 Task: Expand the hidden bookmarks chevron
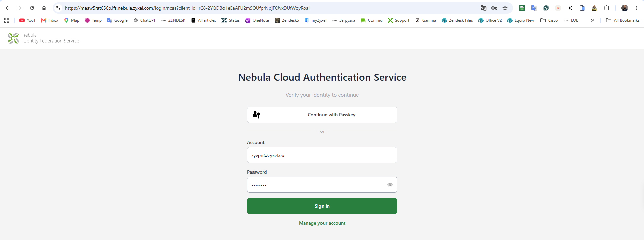[x=593, y=20]
